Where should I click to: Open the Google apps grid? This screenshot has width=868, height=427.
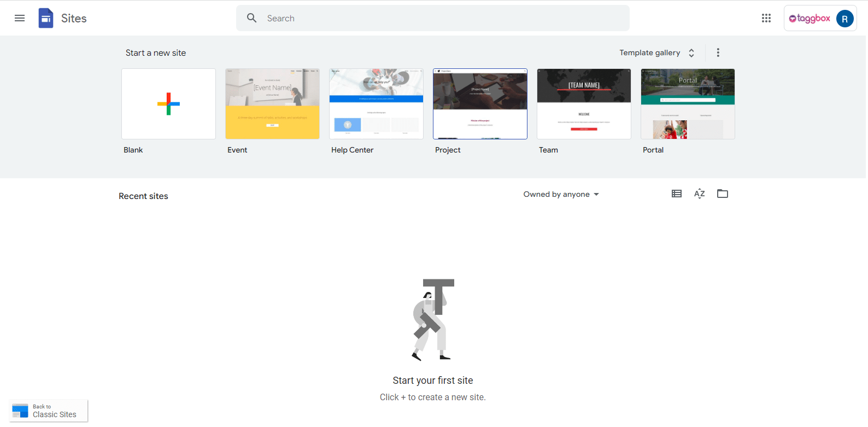click(766, 18)
